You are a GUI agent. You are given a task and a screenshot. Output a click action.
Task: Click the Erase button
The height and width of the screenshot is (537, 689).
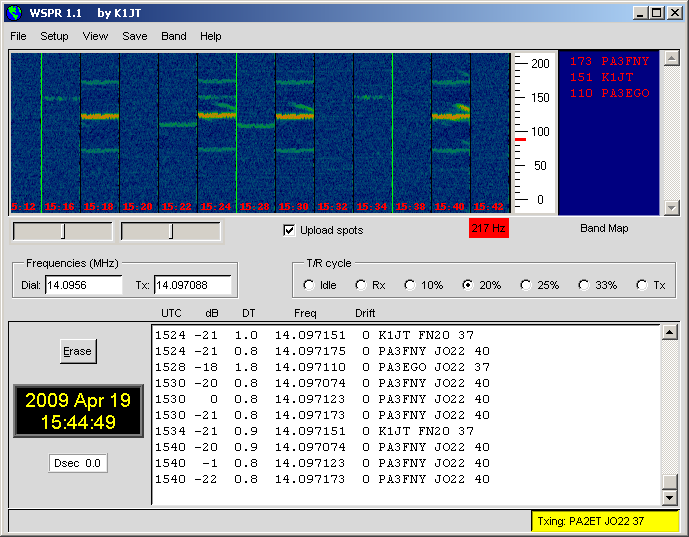point(77,351)
